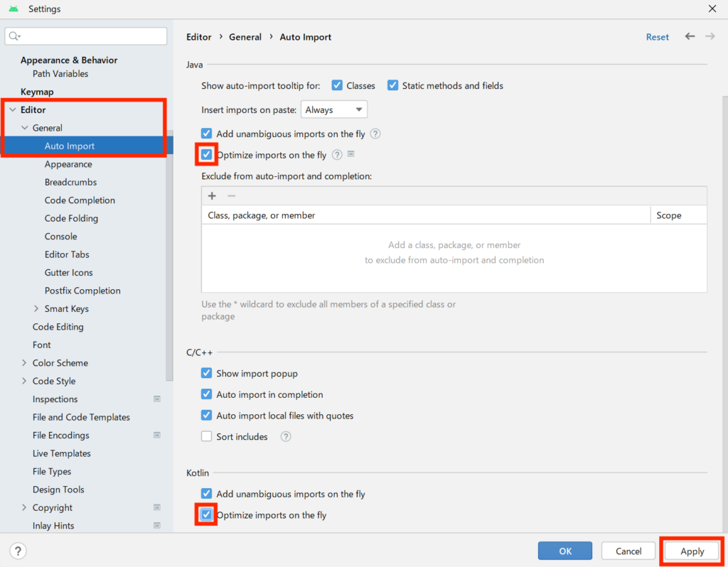Uncheck Java Optimize imports on the fly
Image resolution: width=728 pixels, height=567 pixels.
tap(207, 154)
